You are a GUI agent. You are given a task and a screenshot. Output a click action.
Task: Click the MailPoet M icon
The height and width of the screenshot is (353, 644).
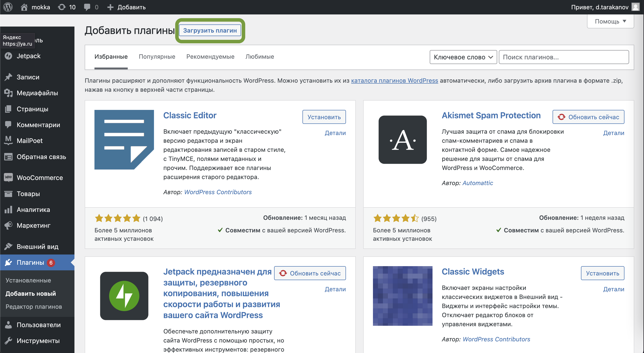[8, 141]
